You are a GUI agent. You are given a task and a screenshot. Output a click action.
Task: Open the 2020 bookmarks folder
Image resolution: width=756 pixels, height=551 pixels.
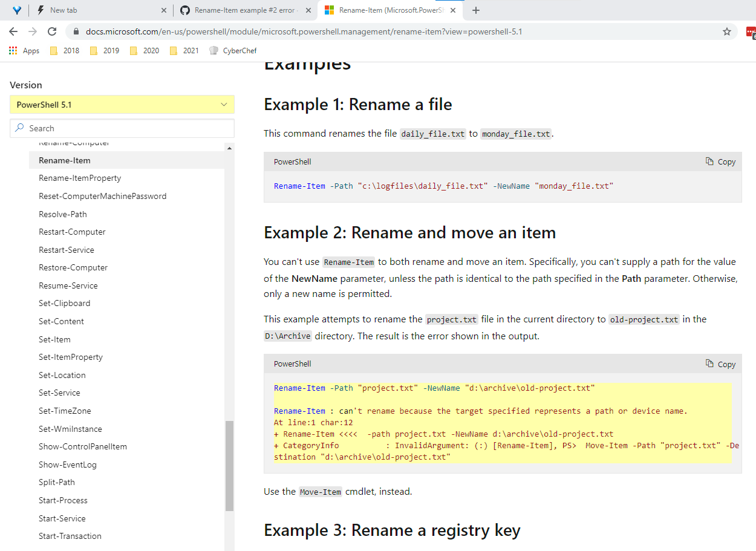pyautogui.click(x=145, y=51)
